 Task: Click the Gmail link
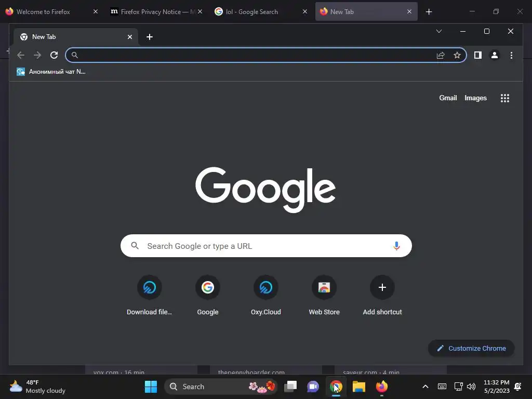(x=448, y=98)
